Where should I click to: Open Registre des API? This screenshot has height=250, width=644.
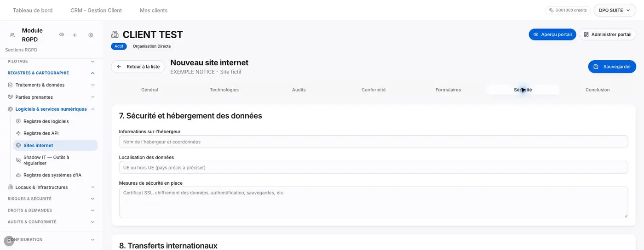[55, 133]
